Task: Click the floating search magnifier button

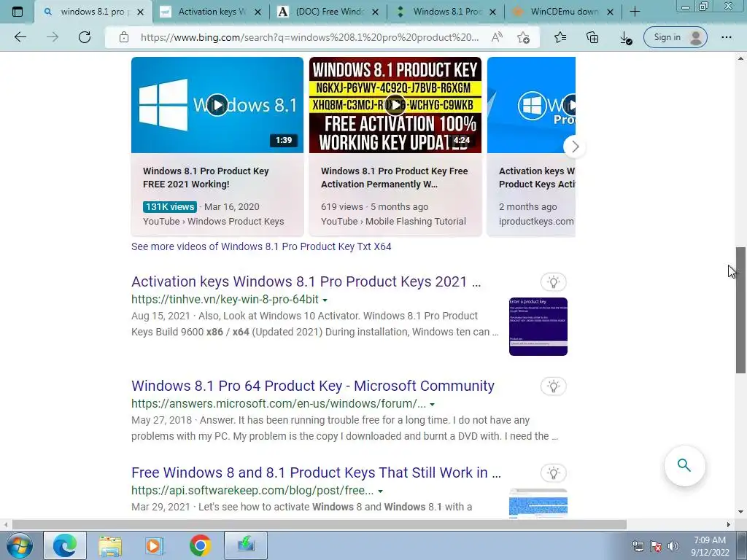Action: click(684, 465)
